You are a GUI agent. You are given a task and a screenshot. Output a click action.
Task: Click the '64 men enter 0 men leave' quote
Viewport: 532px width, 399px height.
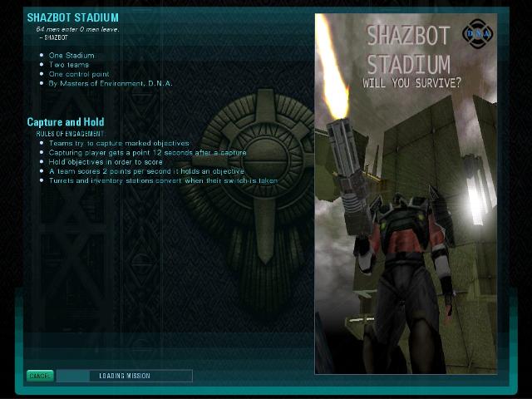click(77, 30)
